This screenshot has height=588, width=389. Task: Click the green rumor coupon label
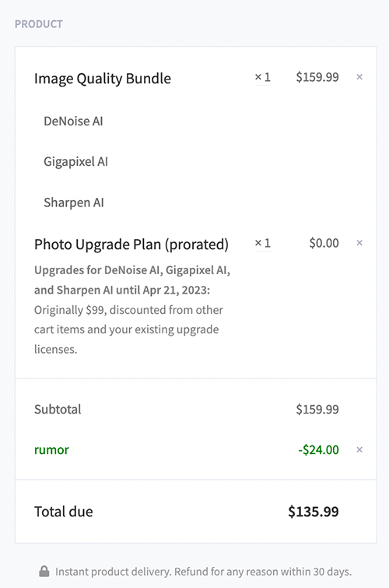[x=51, y=449]
